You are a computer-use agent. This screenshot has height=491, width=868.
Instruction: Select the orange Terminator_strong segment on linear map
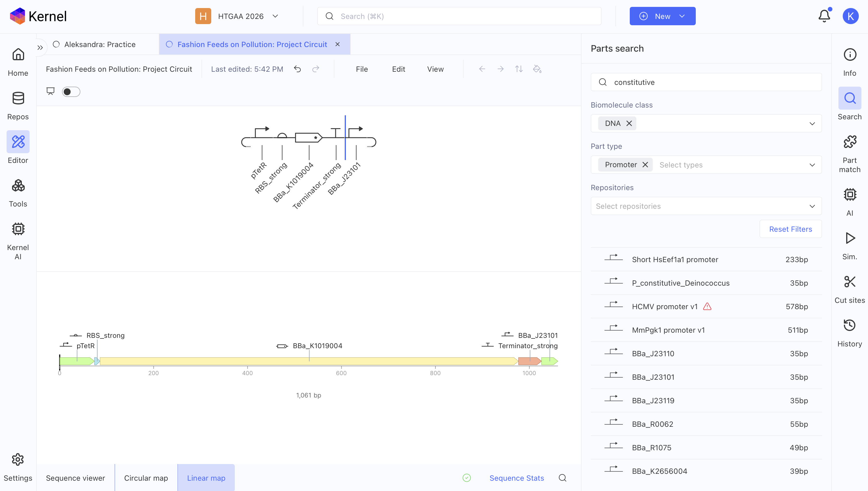[x=530, y=361]
